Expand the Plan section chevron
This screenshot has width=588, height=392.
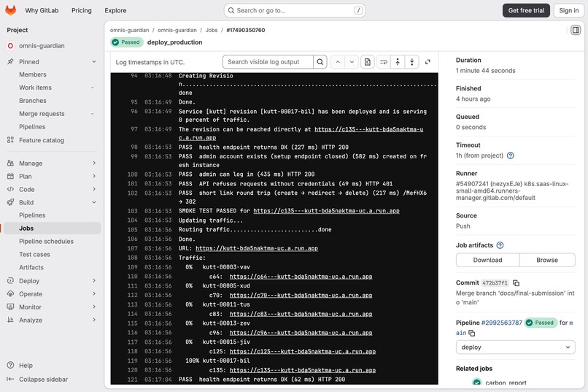coord(94,176)
